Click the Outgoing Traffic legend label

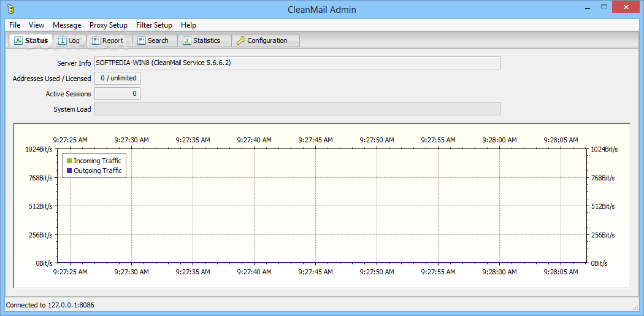click(x=98, y=171)
